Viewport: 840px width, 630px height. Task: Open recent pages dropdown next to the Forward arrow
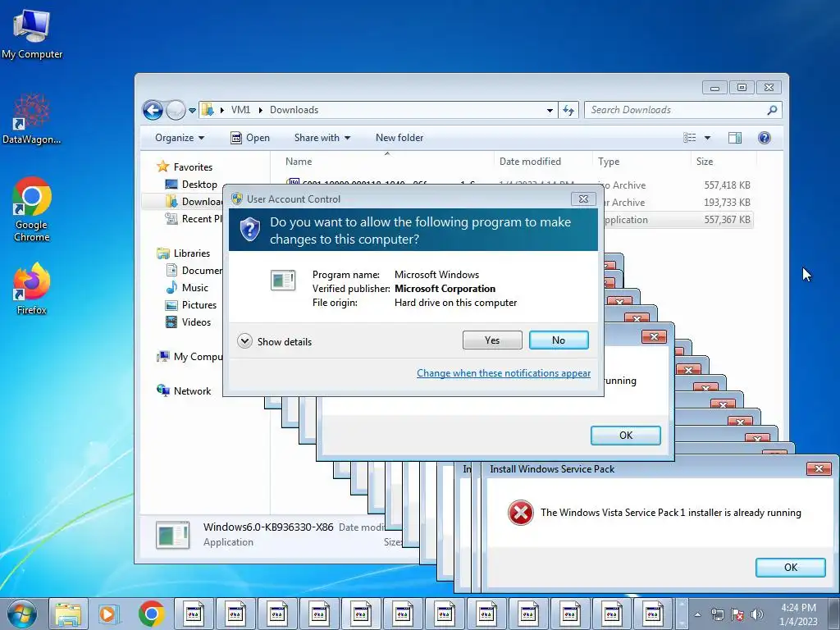click(x=192, y=111)
